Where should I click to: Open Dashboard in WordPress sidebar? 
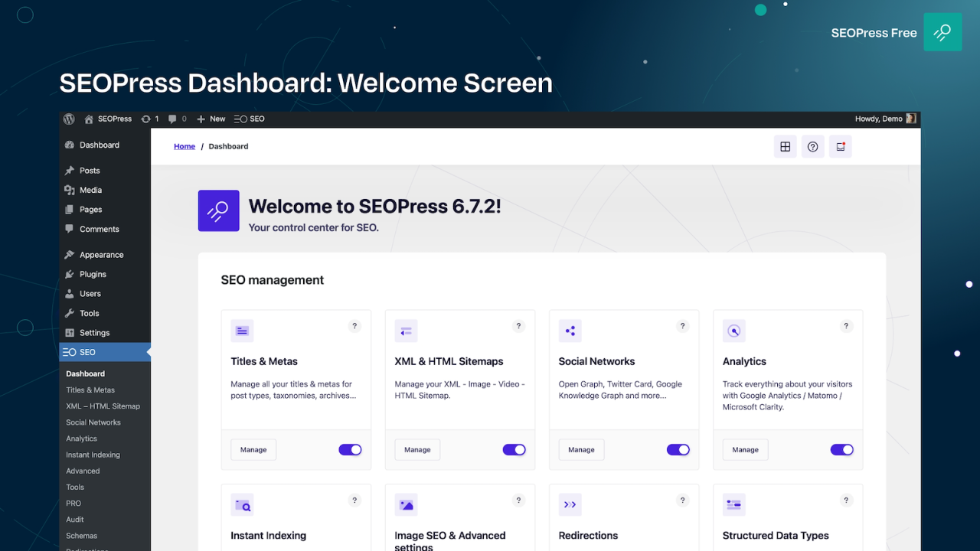click(x=105, y=145)
